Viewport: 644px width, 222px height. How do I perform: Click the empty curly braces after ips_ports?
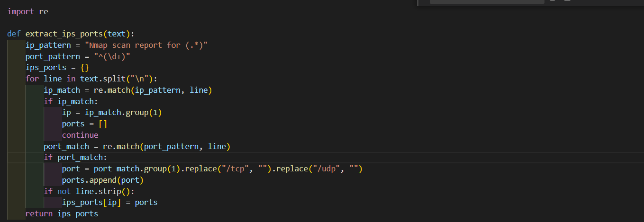tap(84, 68)
